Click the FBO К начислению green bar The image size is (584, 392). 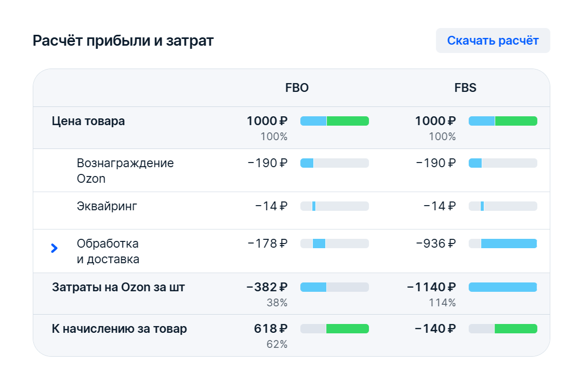347,329
